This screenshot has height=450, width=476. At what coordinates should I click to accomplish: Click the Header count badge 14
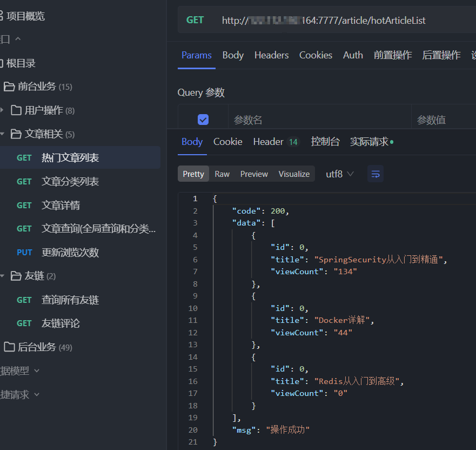tap(293, 142)
